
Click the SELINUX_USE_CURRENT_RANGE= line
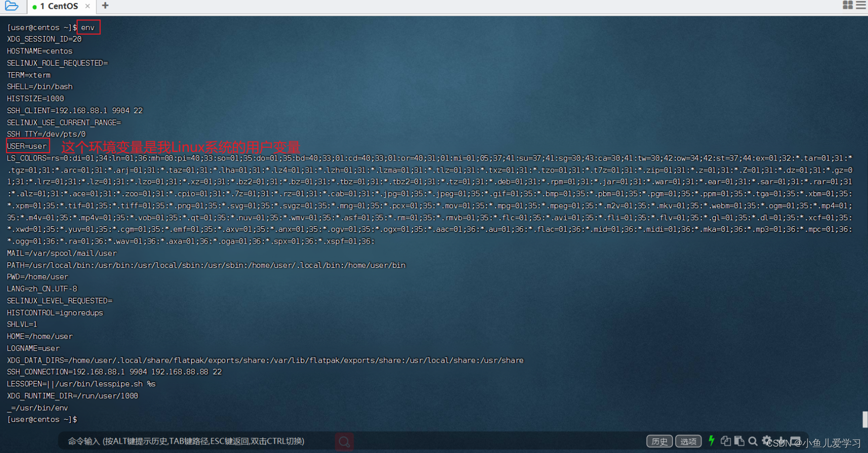(x=64, y=123)
